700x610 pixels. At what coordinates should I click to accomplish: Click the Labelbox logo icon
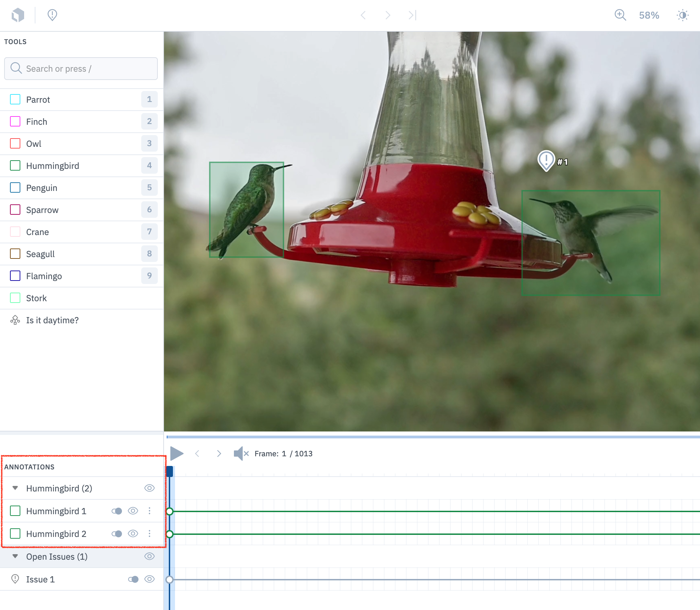18,15
